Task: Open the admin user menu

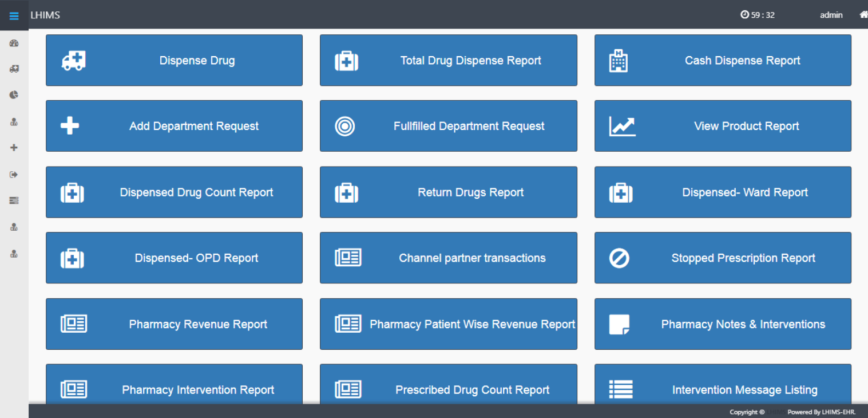Action: coord(831,15)
